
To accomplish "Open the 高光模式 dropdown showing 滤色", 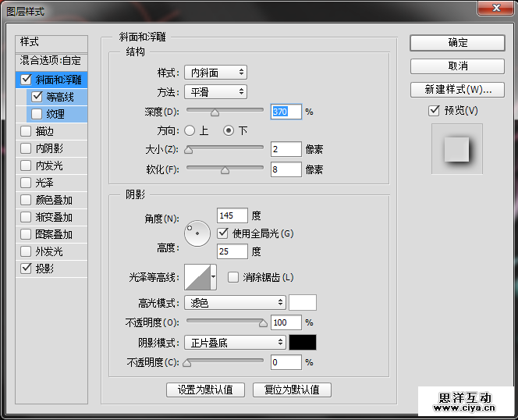I will 235,303.
